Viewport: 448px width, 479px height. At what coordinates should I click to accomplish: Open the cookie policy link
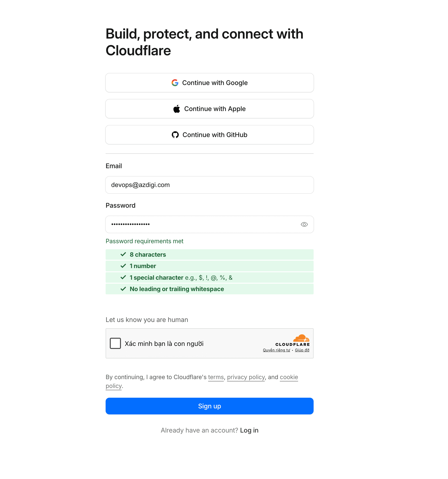tap(289, 377)
